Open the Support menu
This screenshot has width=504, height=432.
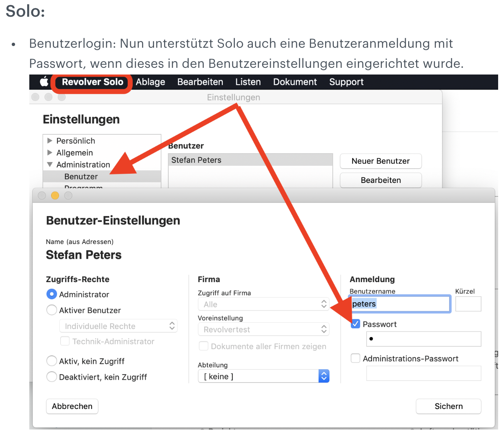click(346, 82)
